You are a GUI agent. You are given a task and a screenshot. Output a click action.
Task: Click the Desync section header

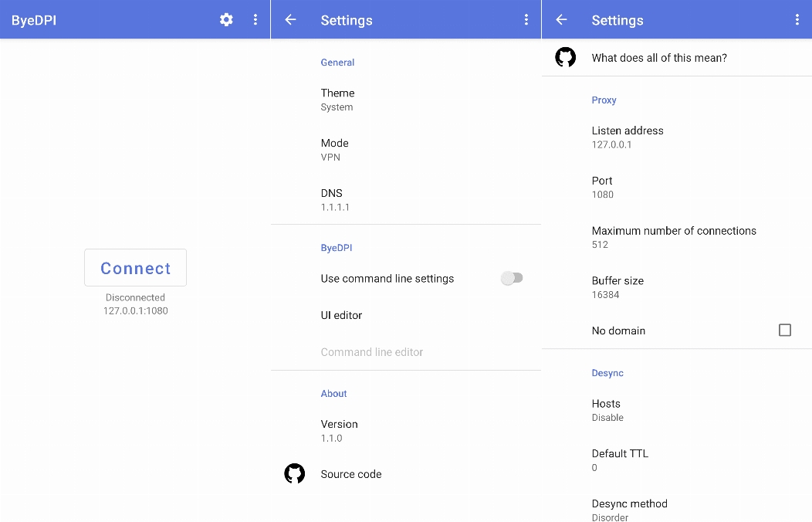point(607,373)
